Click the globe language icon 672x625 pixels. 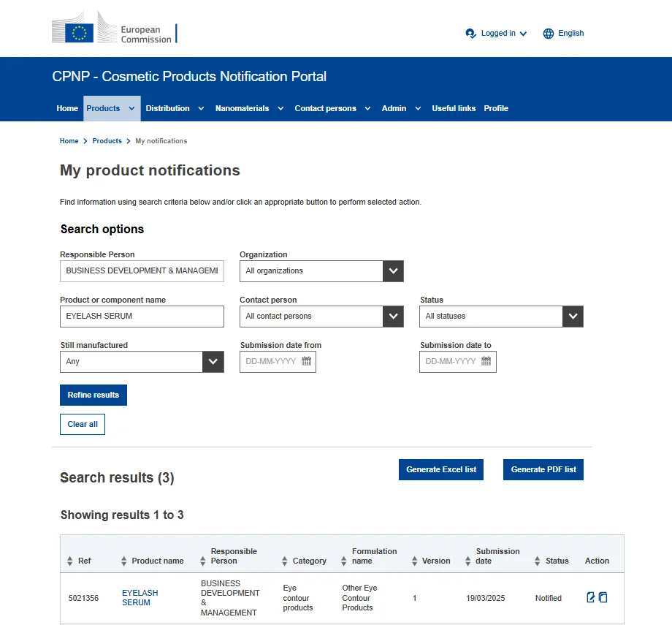tap(549, 34)
